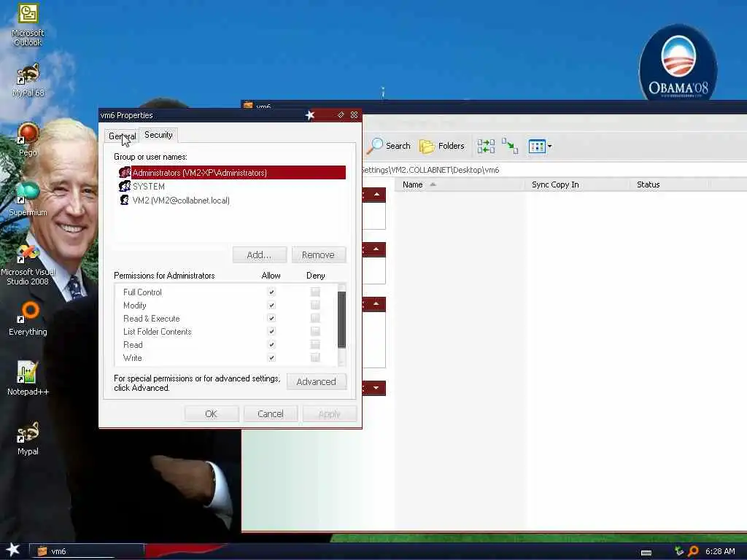The width and height of the screenshot is (747, 560).
Task: Click the Remove button
Action: (318, 254)
